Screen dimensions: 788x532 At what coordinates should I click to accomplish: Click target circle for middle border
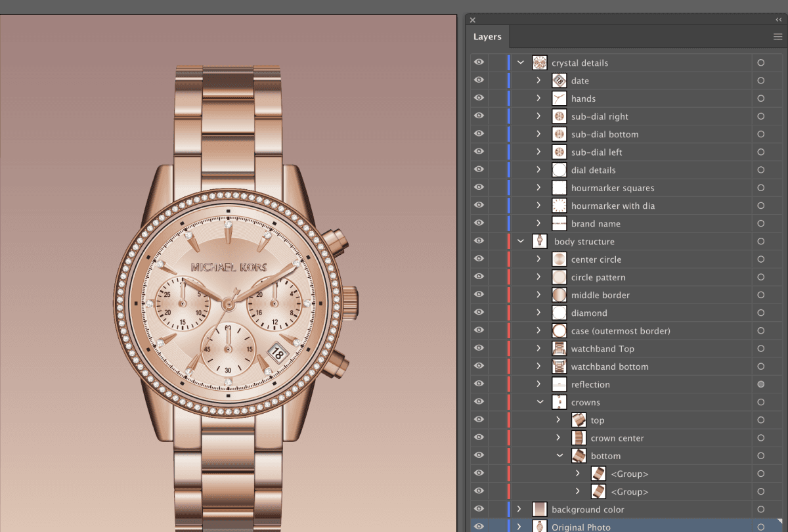point(761,295)
